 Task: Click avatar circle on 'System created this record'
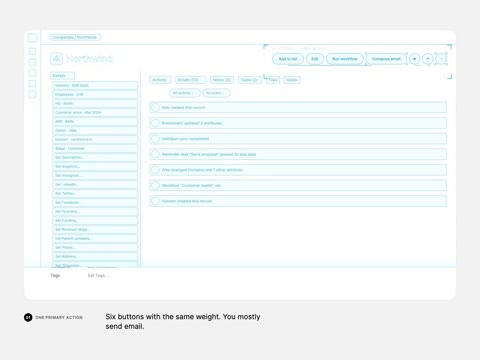(155, 201)
